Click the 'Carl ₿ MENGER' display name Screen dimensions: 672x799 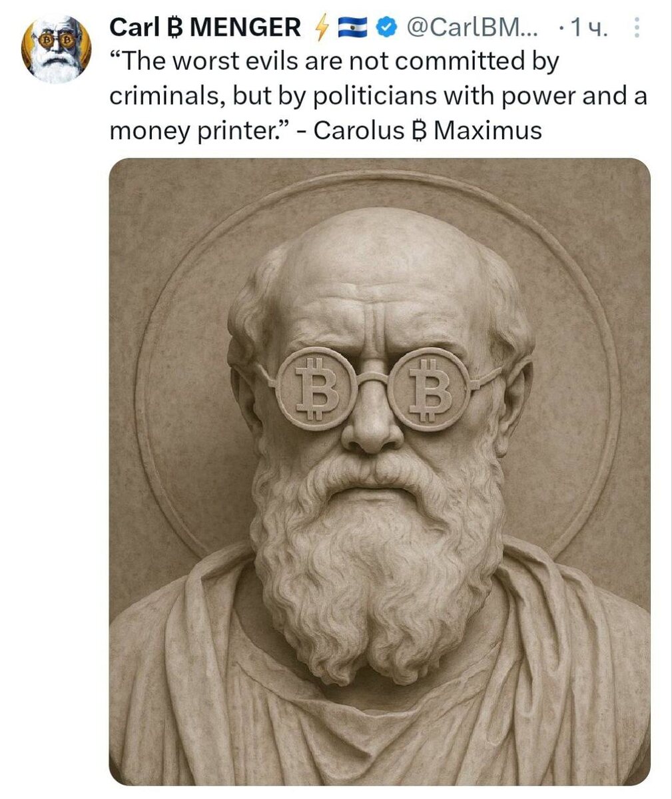[204, 27]
